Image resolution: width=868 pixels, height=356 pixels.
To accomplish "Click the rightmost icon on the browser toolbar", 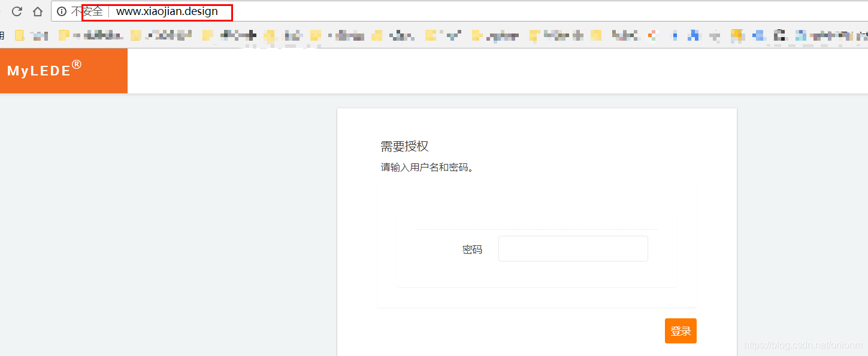I will 863,35.
